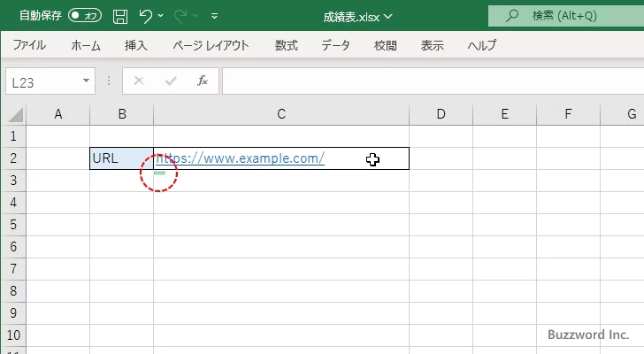Image resolution: width=644 pixels, height=354 pixels.
Task: Click the formula bar resize dots handle
Action: click(109, 81)
